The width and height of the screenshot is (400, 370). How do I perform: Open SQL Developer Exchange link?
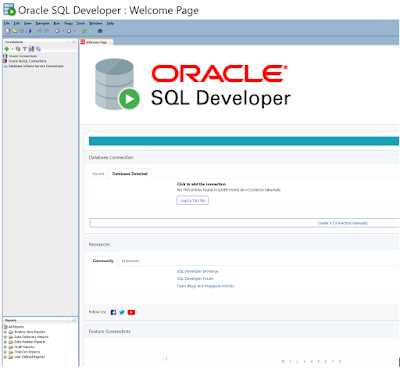[198, 271]
